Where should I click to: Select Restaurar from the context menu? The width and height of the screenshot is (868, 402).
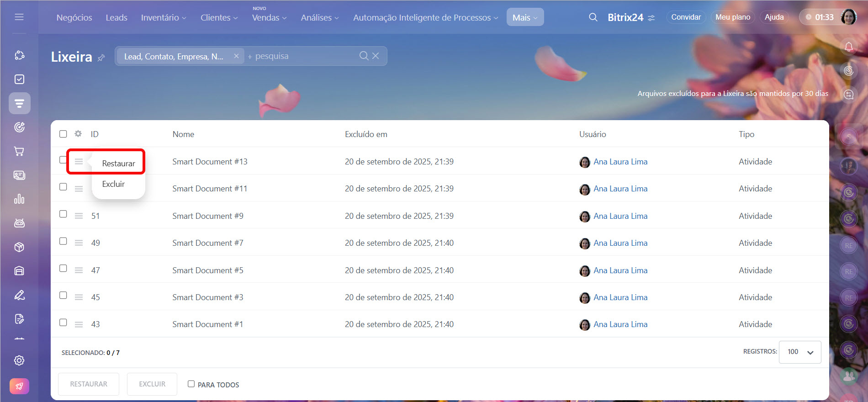pyautogui.click(x=118, y=164)
